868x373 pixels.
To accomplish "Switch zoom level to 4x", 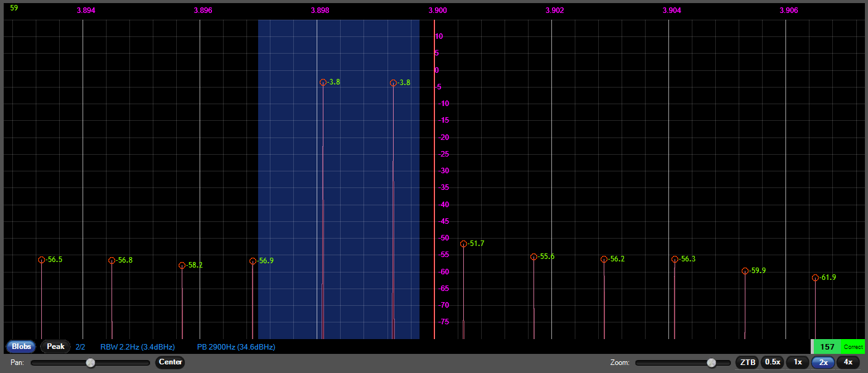I will (x=848, y=363).
